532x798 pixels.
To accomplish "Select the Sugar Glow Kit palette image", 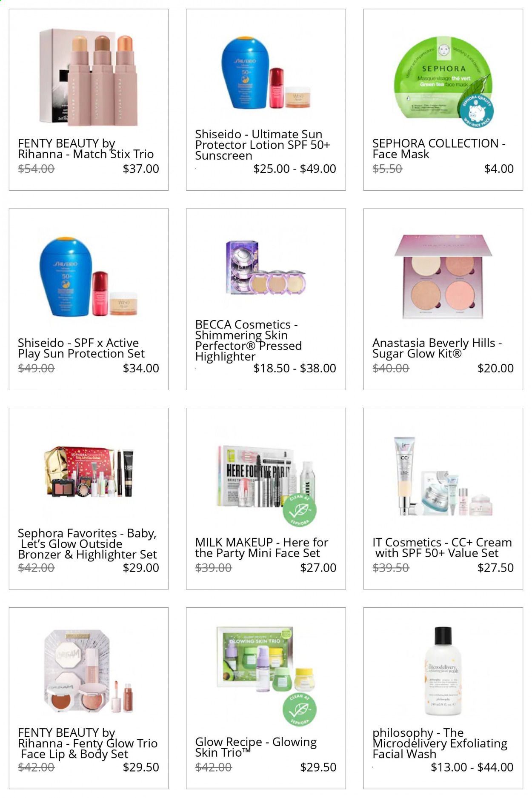I will pyautogui.click(x=443, y=276).
